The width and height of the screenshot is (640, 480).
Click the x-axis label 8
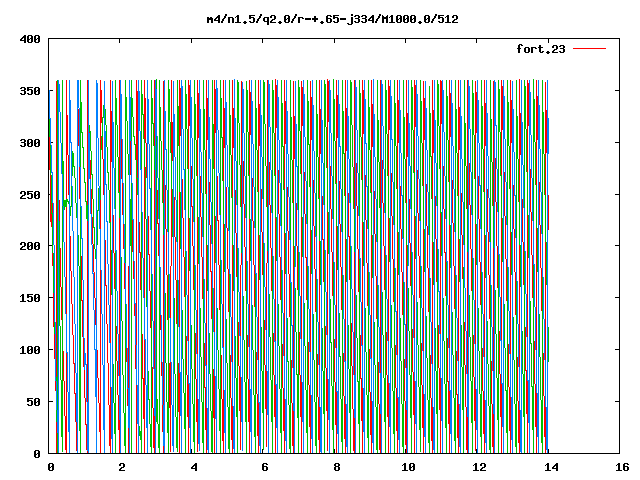click(x=336, y=467)
